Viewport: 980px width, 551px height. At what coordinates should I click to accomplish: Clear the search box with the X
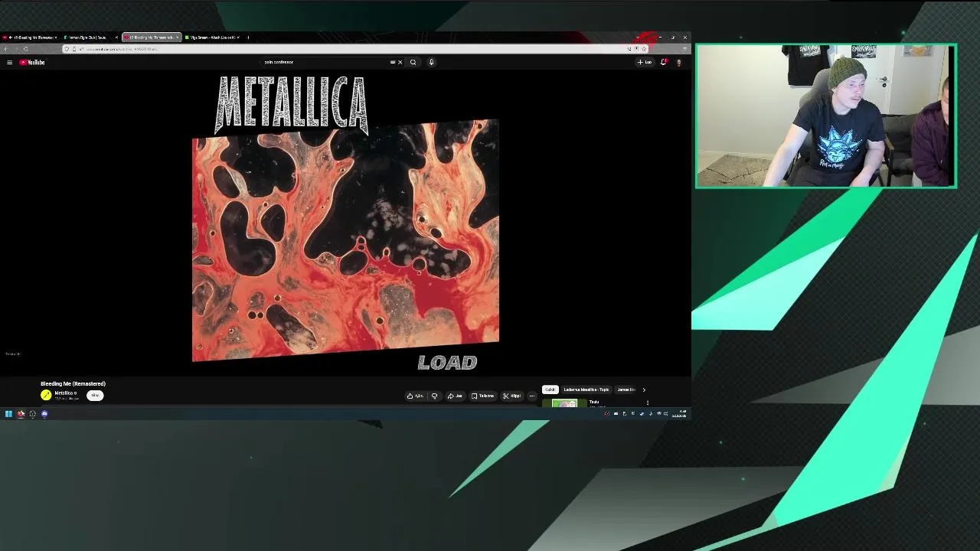(400, 62)
